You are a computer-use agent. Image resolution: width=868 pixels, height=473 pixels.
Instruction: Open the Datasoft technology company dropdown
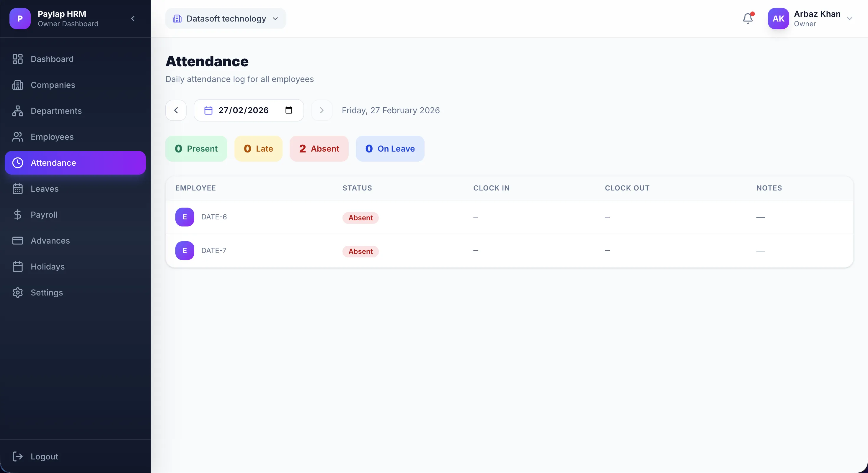coord(226,19)
